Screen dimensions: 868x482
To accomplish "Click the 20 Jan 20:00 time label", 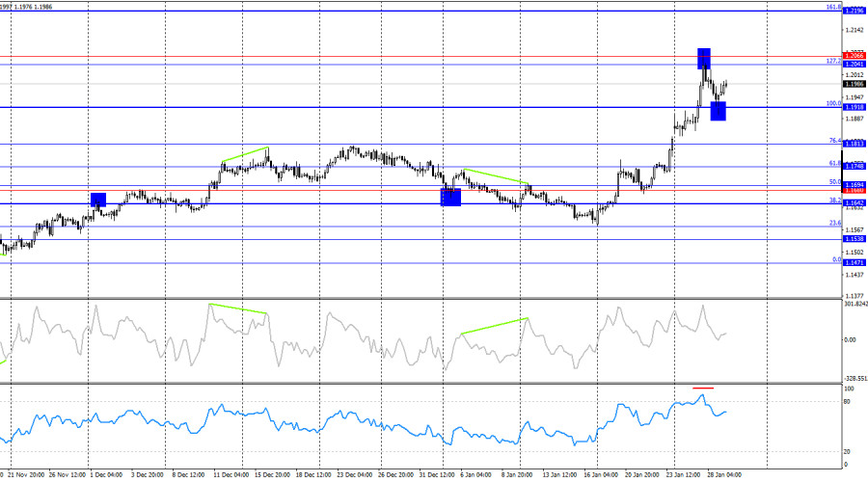I will pyautogui.click(x=642, y=475).
